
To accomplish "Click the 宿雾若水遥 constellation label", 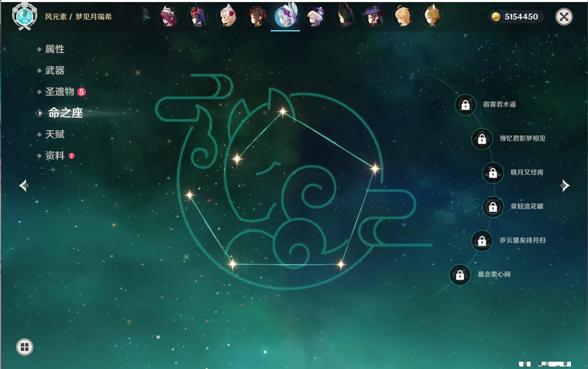I will point(500,104).
